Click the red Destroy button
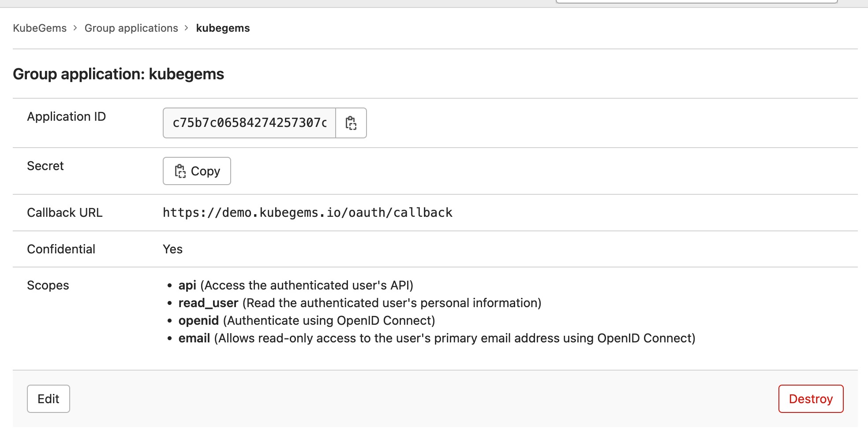The width and height of the screenshot is (868, 438). 811,399
